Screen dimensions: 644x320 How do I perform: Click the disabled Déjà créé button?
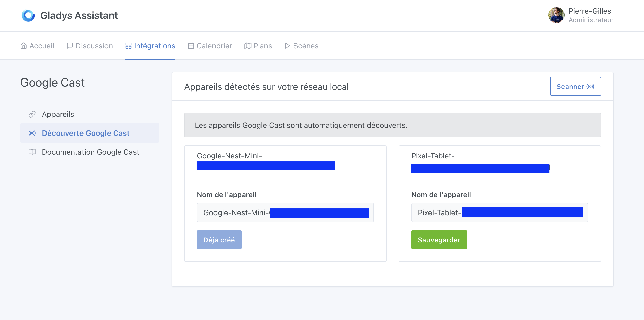tap(219, 239)
